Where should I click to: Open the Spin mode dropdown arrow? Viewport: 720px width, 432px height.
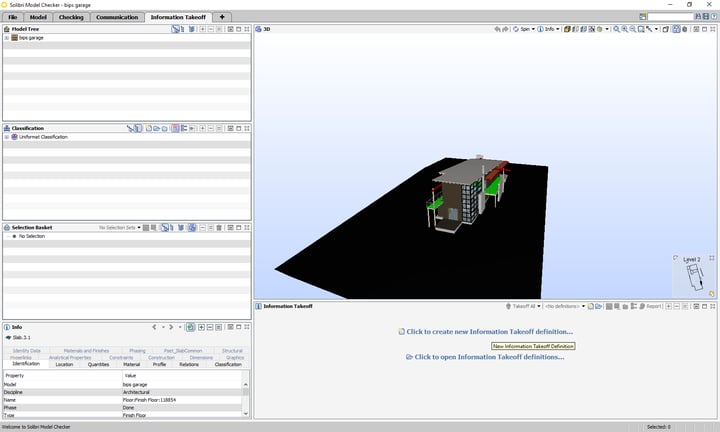pos(533,29)
